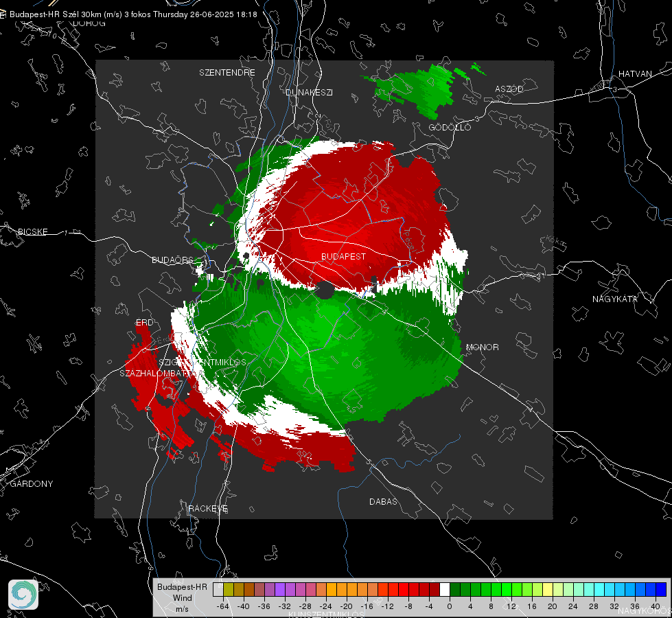This screenshot has height=618, width=672.
Task: Click the swirl logo icon
Action: 23,595
